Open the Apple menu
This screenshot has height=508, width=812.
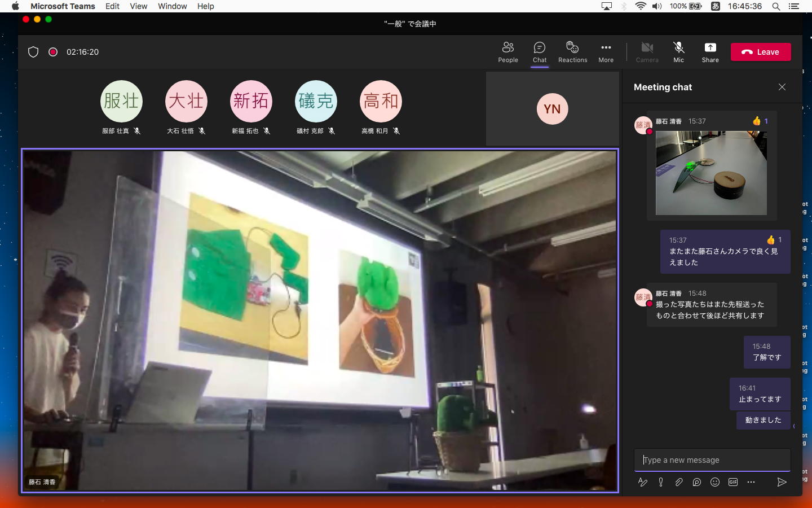pyautogui.click(x=15, y=6)
